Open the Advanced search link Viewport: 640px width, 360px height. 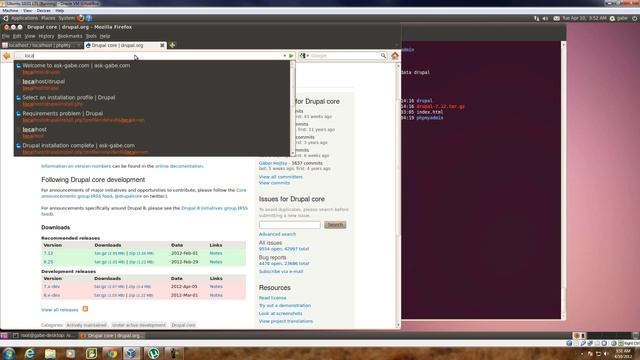pos(277,234)
